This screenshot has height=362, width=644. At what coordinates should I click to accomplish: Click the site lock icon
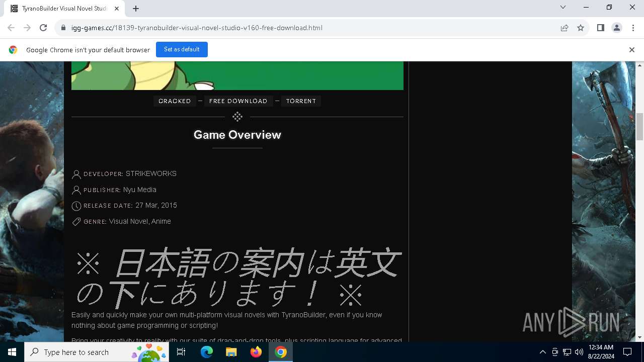[x=63, y=28]
